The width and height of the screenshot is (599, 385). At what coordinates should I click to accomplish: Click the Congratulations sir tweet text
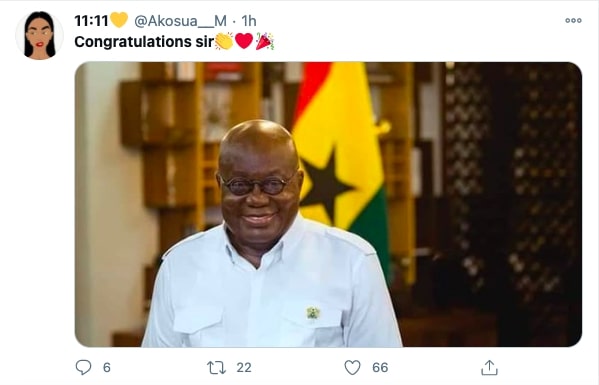coord(144,42)
